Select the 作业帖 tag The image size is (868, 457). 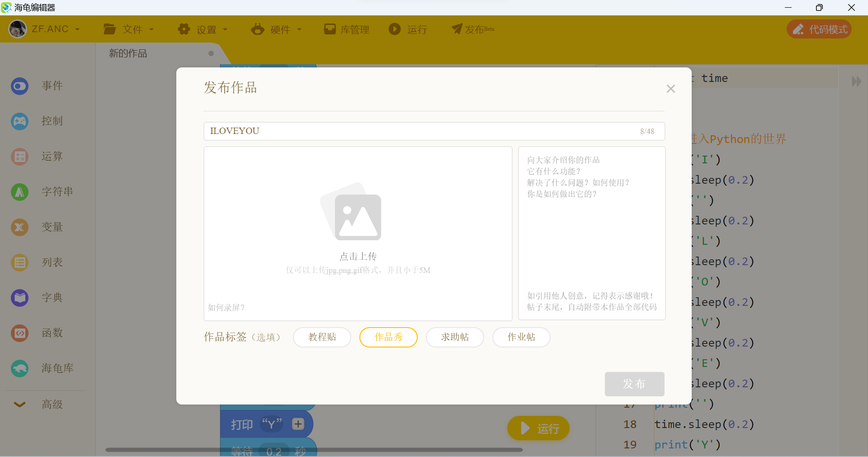point(521,337)
